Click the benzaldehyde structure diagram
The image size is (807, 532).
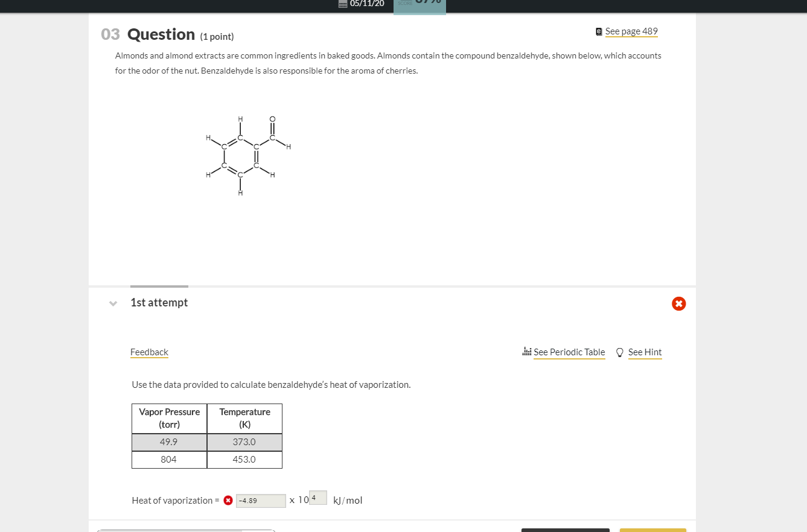[x=248, y=156]
